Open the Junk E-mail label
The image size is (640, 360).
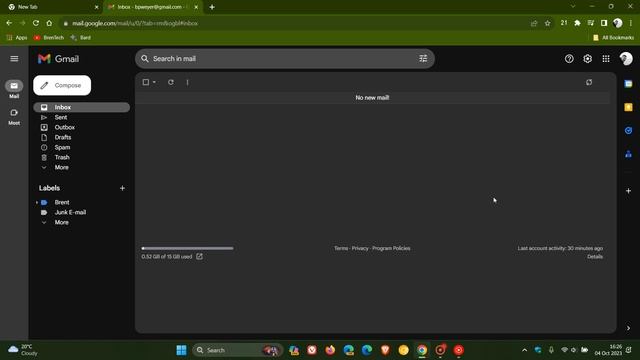[70, 212]
